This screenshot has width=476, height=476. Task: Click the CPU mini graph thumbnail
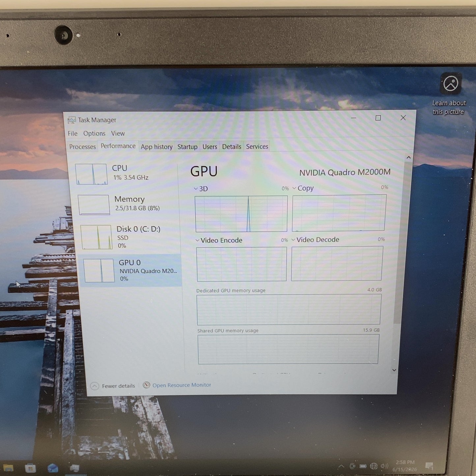click(91, 174)
